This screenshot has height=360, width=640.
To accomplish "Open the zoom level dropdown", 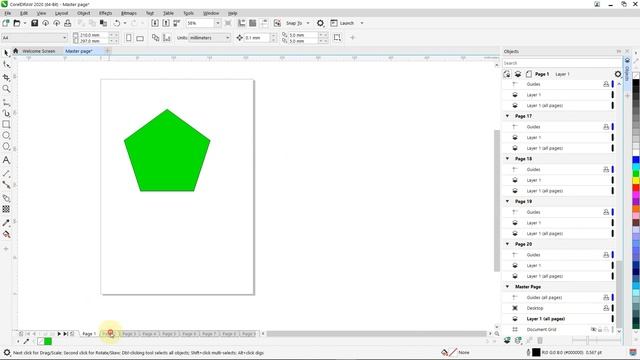I will (218, 23).
